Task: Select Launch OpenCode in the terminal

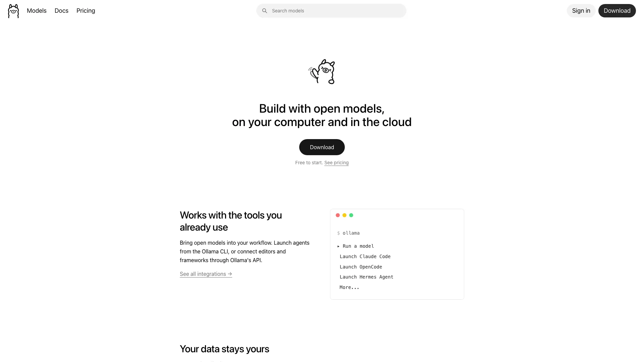Action: click(361, 267)
